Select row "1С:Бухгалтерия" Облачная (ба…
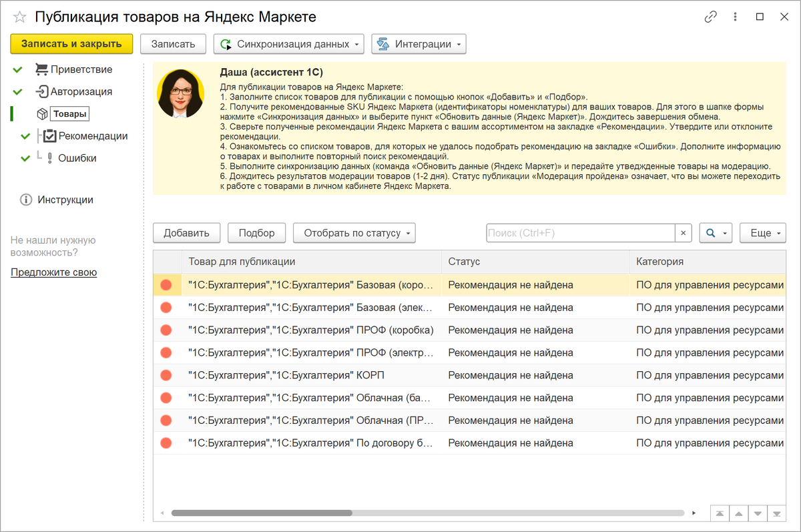Image resolution: width=801 pixels, height=532 pixels. point(469,398)
